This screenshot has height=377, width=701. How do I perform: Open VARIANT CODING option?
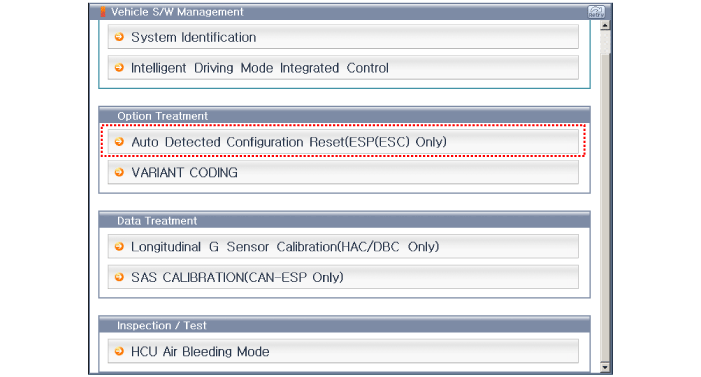tap(343, 172)
